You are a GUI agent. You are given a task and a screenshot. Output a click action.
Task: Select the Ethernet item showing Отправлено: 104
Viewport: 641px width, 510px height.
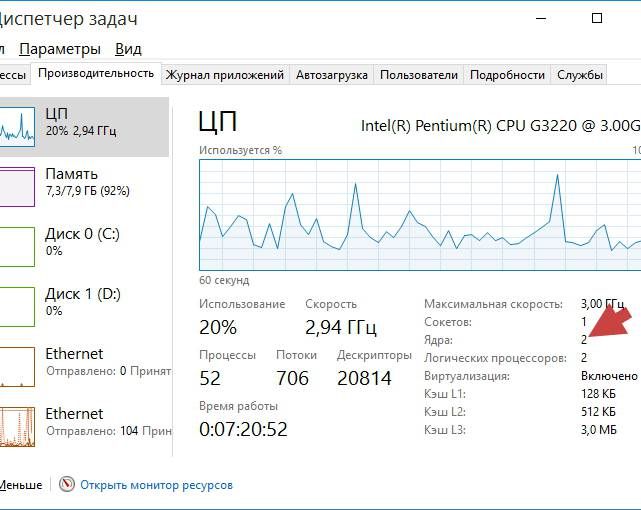tap(83, 427)
